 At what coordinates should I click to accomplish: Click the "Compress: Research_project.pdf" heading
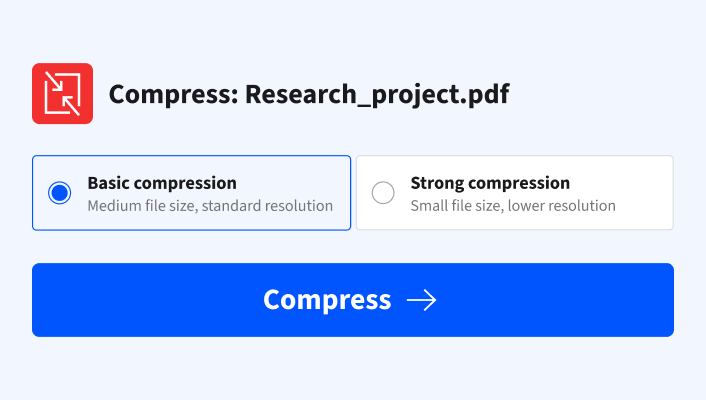tap(309, 95)
